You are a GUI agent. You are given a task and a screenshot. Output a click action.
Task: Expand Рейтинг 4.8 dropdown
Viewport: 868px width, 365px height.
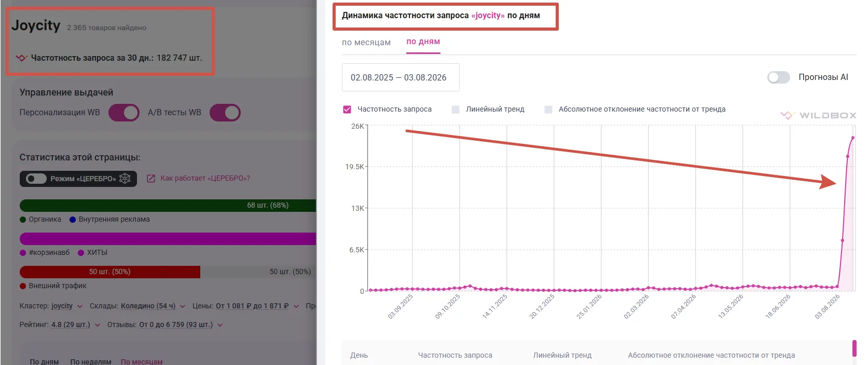pyautogui.click(x=98, y=325)
